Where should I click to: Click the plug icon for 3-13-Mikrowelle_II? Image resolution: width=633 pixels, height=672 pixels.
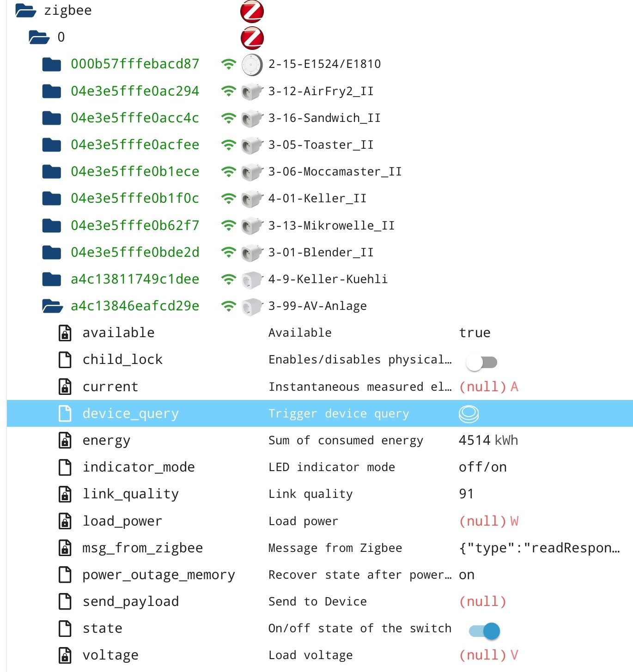tap(252, 226)
